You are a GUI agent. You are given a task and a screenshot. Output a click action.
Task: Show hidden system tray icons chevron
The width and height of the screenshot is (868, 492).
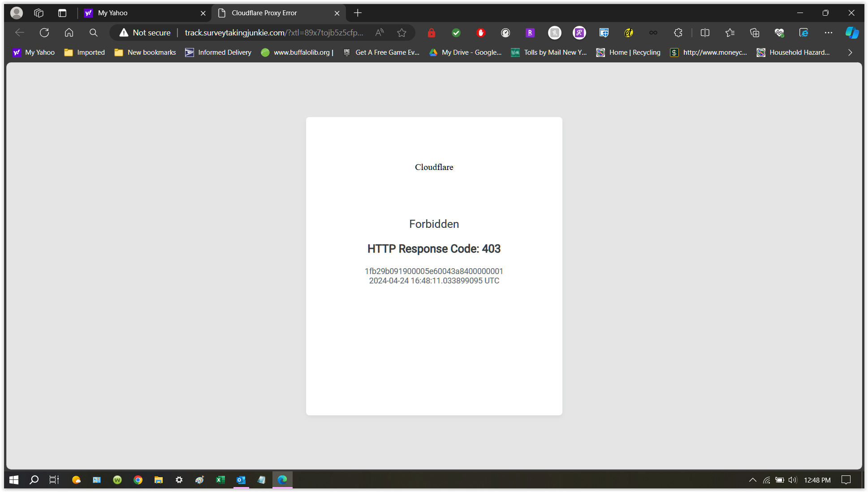point(753,480)
